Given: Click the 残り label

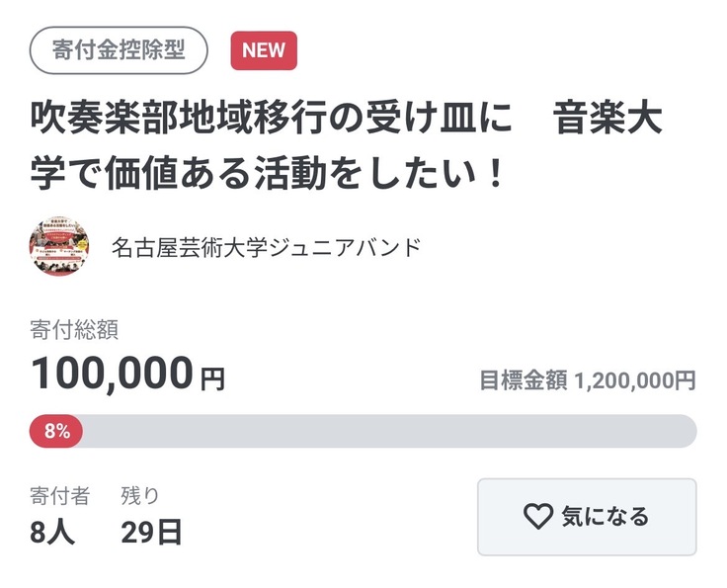Looking at the screenshot, I should click(139, 495).
